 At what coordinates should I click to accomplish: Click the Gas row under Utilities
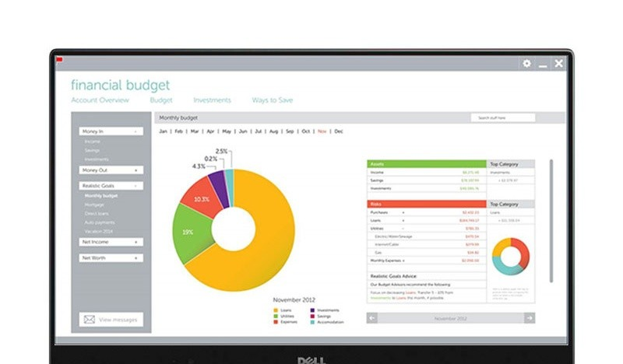coord(426,253)
